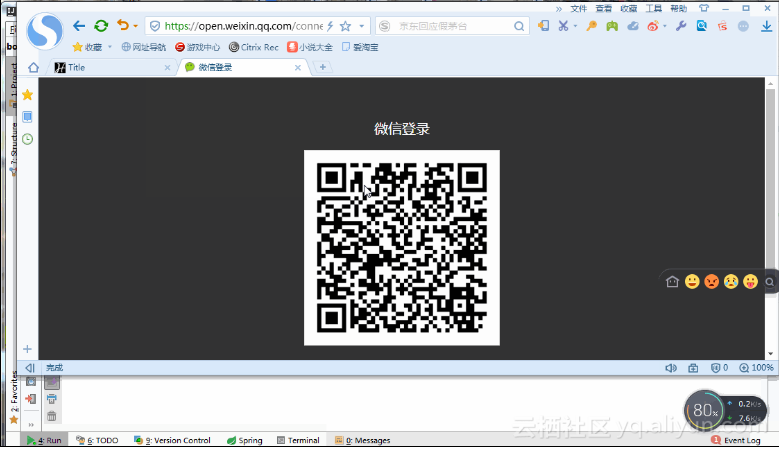Screen dimensions: 779x450
Task: Open IntelliJ Event Log
Action: 736,440
